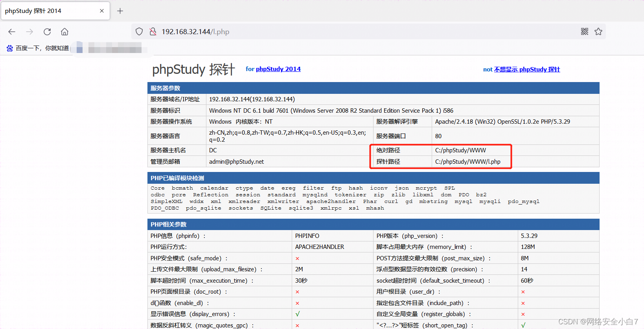Click the phpStudy 探针 page heading
Image resolution: width=644 pixels, height=329 pixels.
tap(193, 69)
